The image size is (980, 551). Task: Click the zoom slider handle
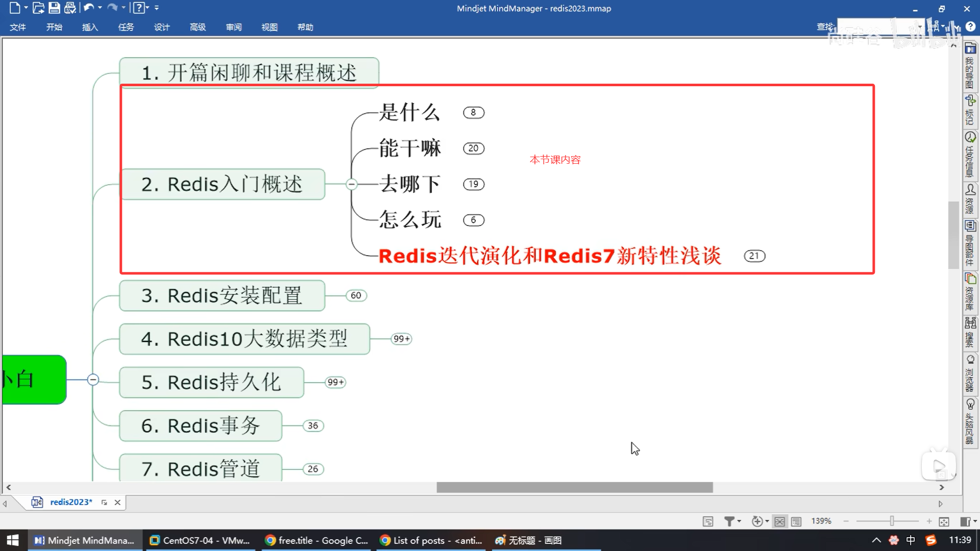pyautogui.click(x=892, y=521)
